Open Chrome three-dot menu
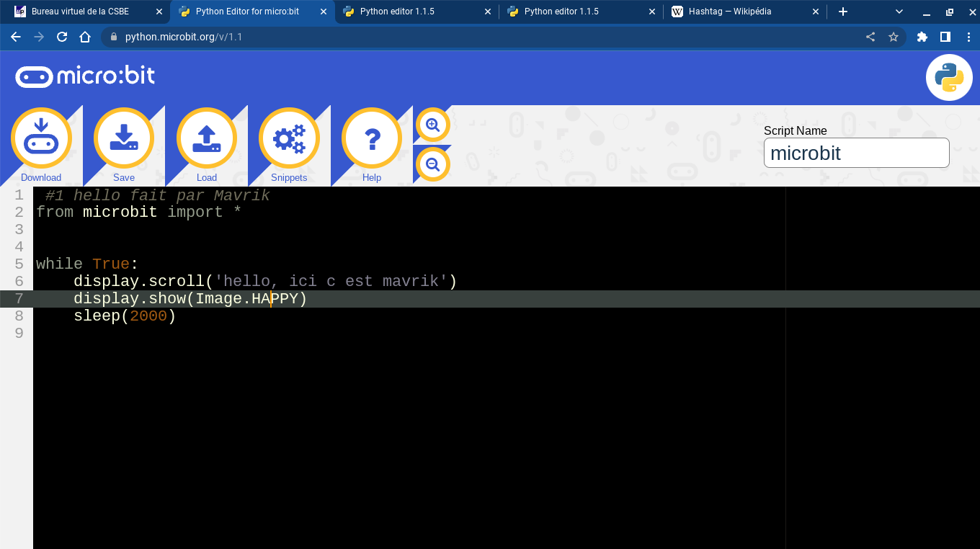This screenshot has width=980, height=549. [x=968, y=37]
